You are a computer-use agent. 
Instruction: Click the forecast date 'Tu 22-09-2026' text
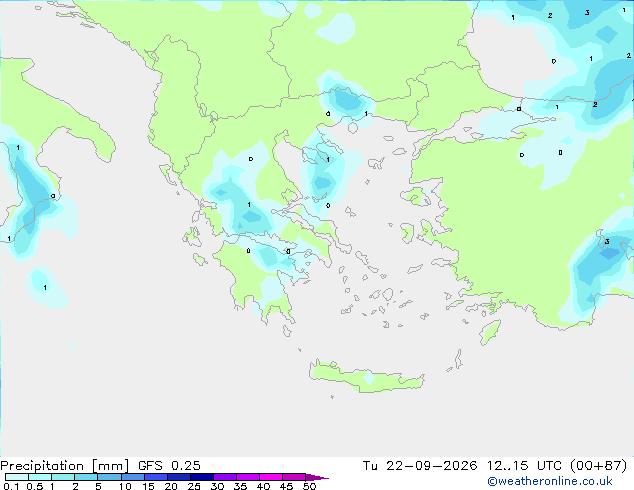[x=420, y=466]
